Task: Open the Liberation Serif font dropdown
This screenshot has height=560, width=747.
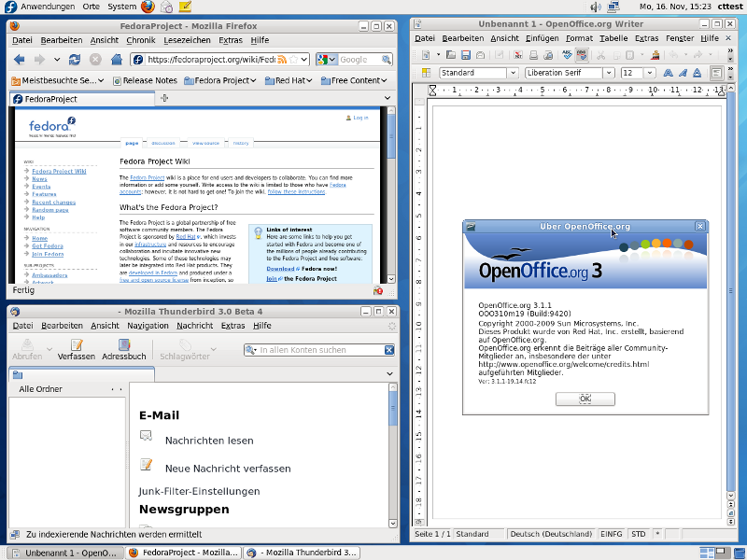Action: [x=609, y=73]
